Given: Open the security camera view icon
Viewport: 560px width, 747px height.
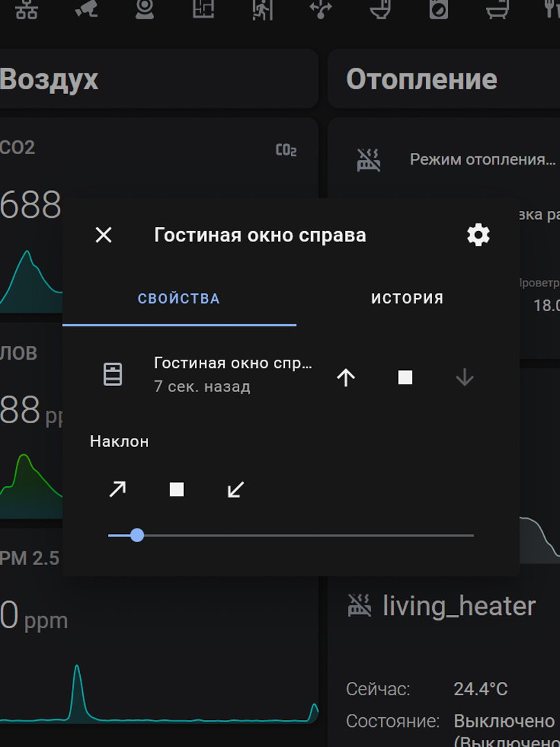Looking at the screenshot, I should [86, 9].
